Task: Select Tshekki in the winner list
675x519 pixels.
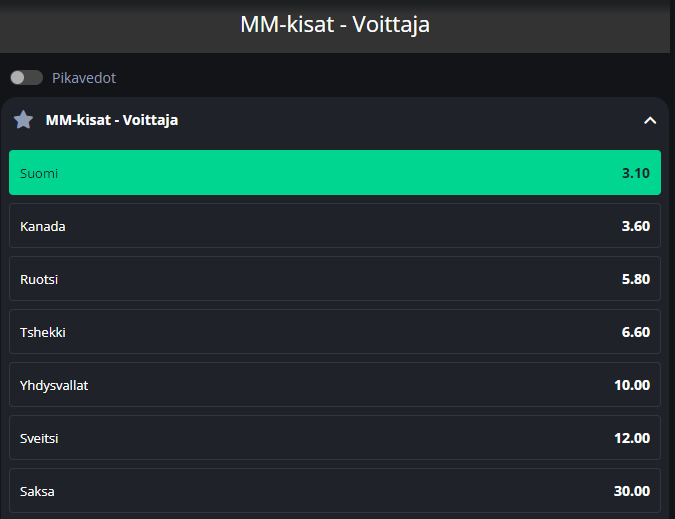Action: [335, 332]
